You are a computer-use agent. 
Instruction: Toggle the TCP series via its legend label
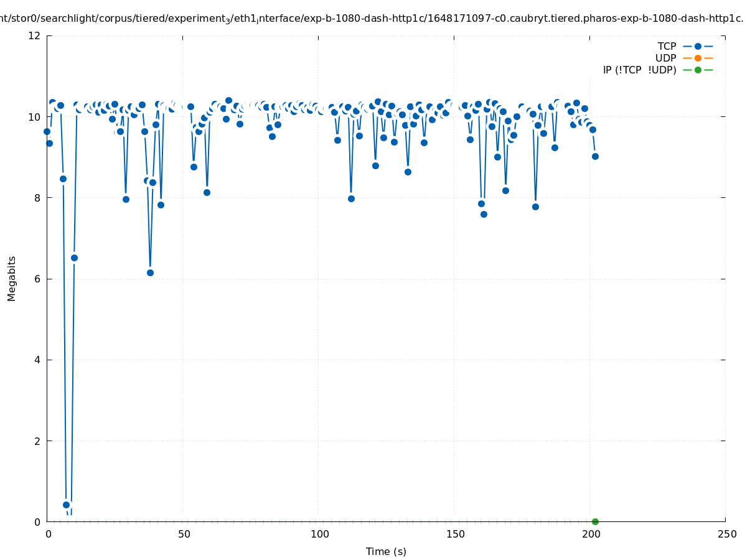point(667,46)
